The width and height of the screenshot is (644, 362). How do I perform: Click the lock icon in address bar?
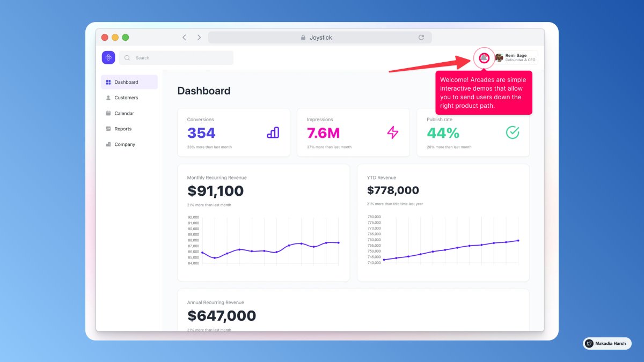pyautogui.click(x=303, y=38)
